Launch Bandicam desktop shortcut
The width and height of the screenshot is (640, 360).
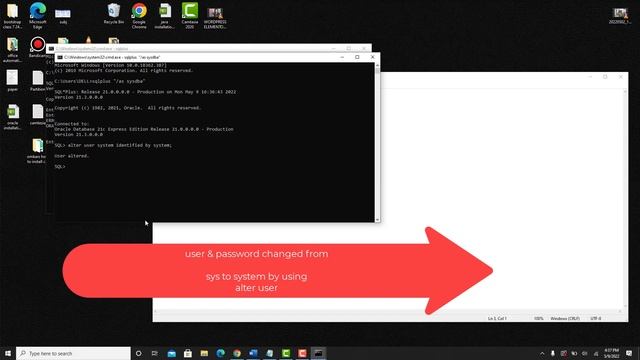[x=38, y=47]
